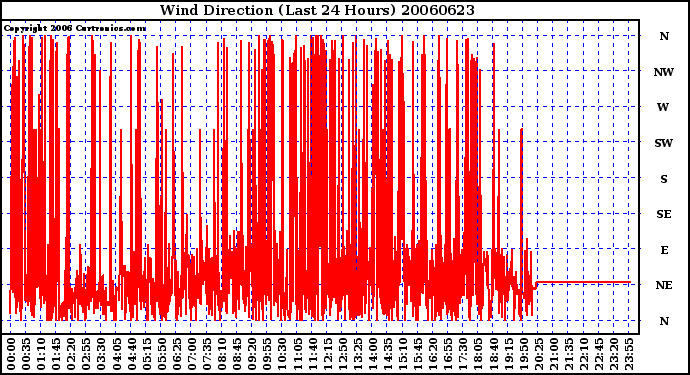Click the '04:05' time axis label
690x375 pixels.
(117, 354)
